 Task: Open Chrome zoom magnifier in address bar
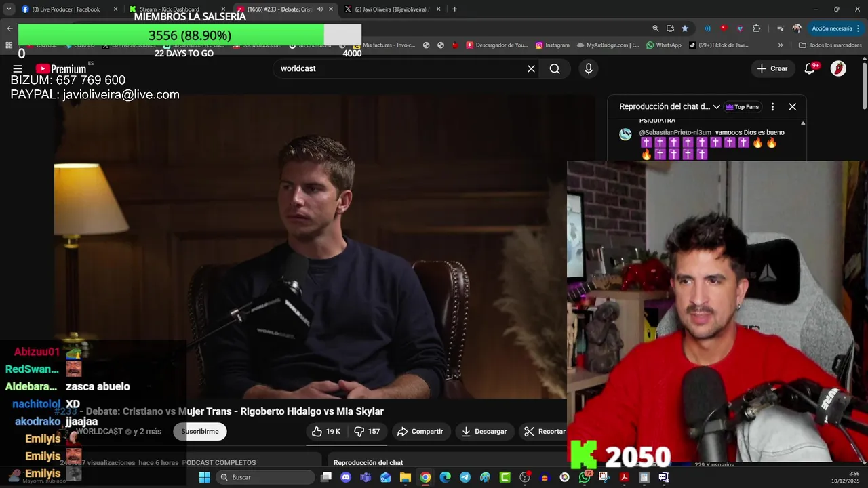pyautogui.click(x=655, y=28)
